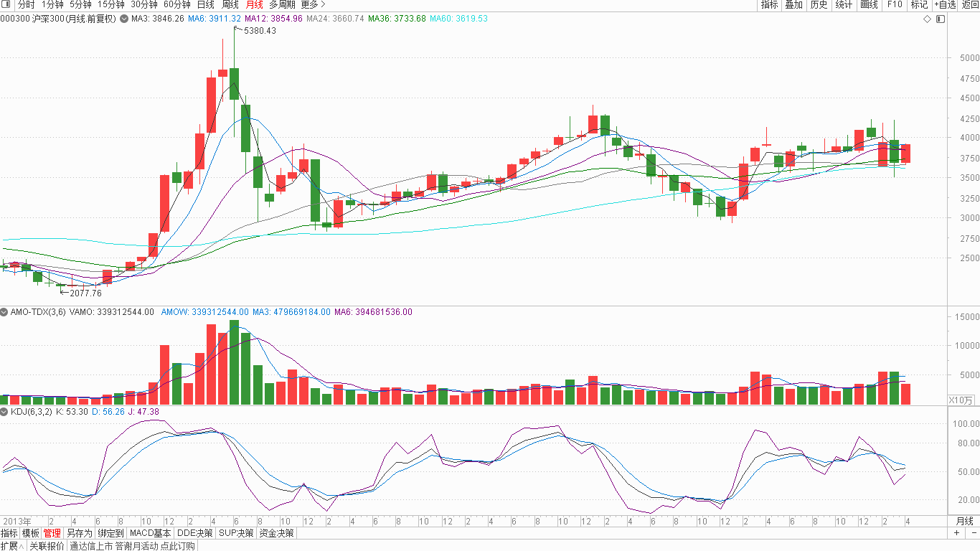
Task: Open the AMO-TDX indicator dropdown arrow
Action: coord(4,312)
